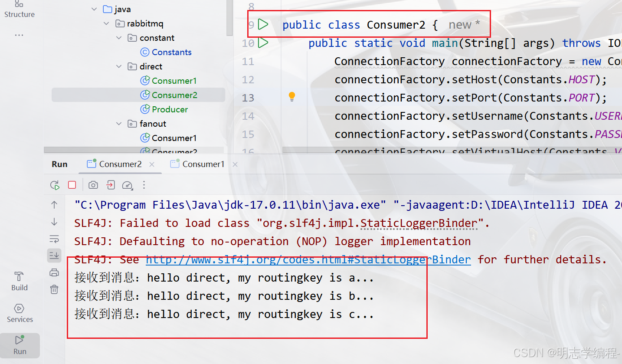Open Producer class in the direct package

coord(170,109)
